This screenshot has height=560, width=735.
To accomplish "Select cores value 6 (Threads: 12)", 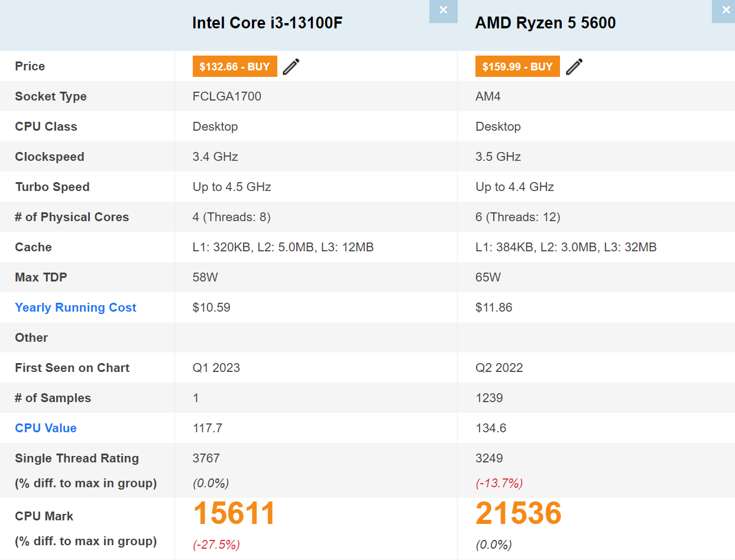I will tap(518, 217).
